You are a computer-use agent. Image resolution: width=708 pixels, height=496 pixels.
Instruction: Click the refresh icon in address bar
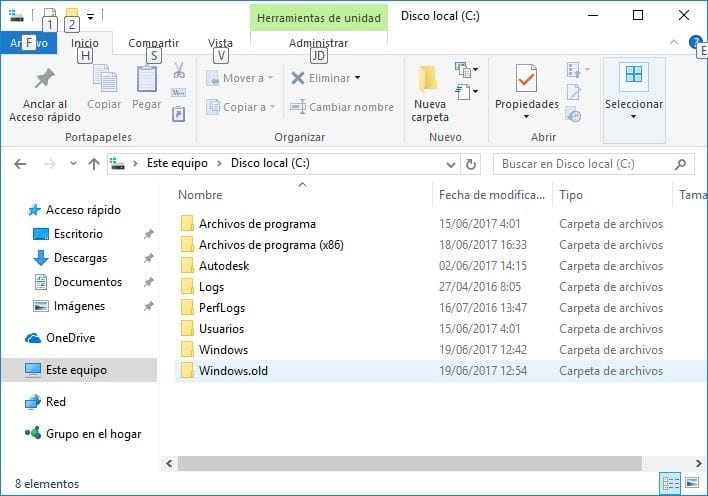[x=471, y=164]
